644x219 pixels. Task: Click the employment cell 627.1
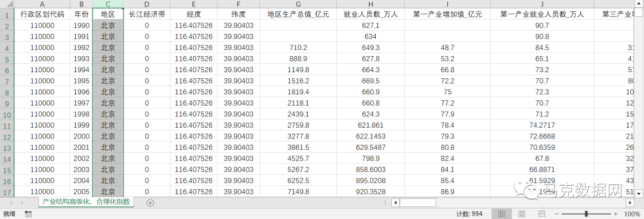370,26
